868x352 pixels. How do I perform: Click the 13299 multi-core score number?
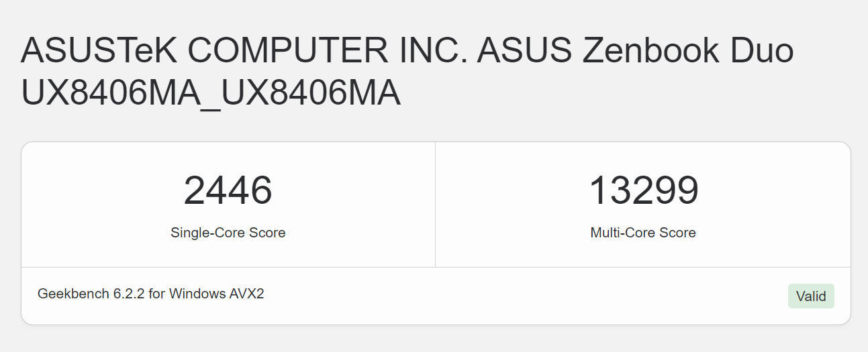click(643, 190)
